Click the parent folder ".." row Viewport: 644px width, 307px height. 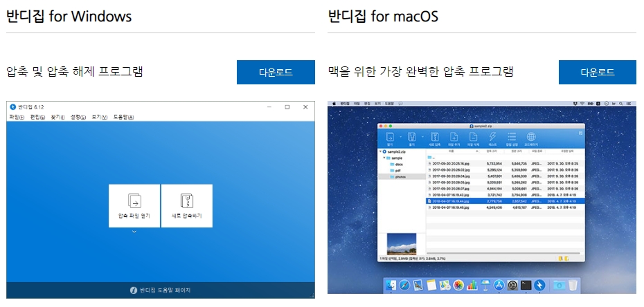pos(506,157)
